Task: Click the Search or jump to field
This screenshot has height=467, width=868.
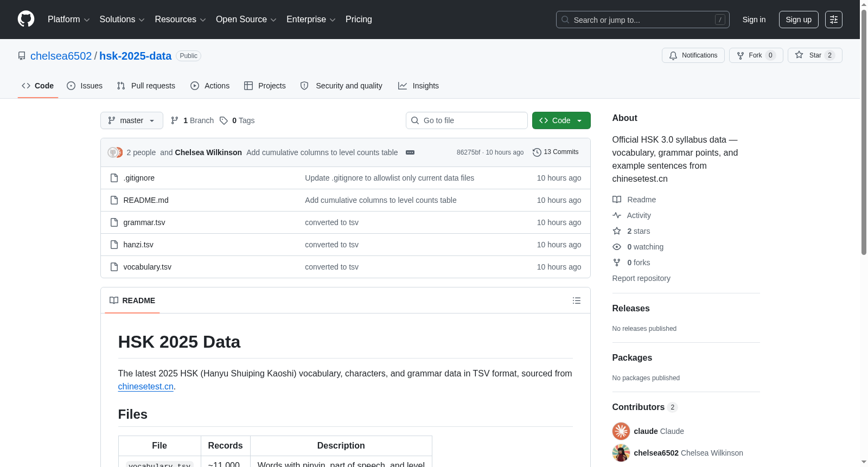Action: click(x=643, y=20)
